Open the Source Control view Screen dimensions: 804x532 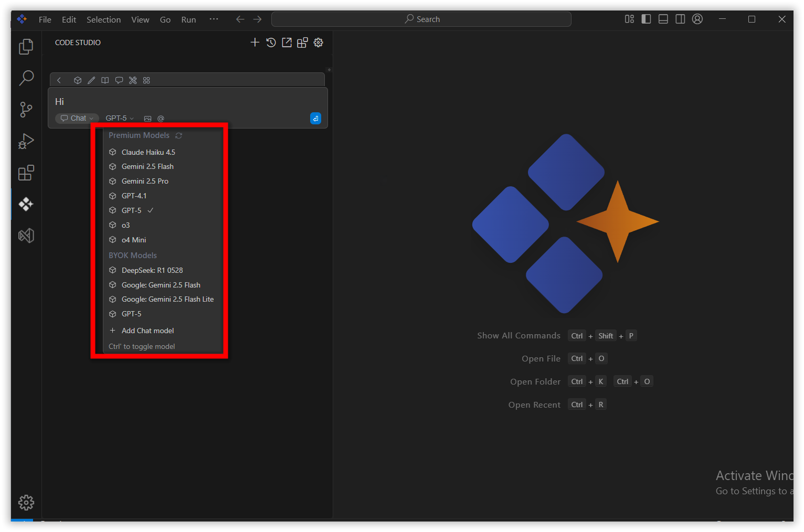tap(26, 110)
